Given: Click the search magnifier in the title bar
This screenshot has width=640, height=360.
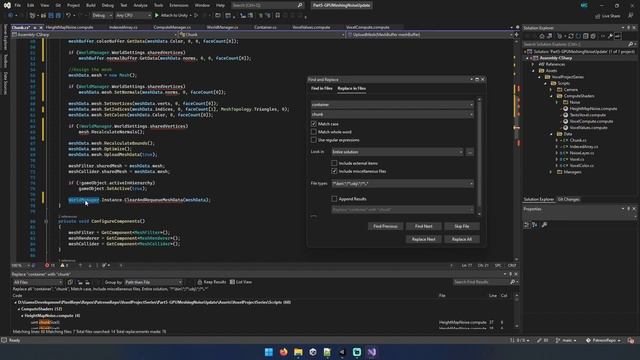Looking at the screenshot, I should (x=300, y=5).
